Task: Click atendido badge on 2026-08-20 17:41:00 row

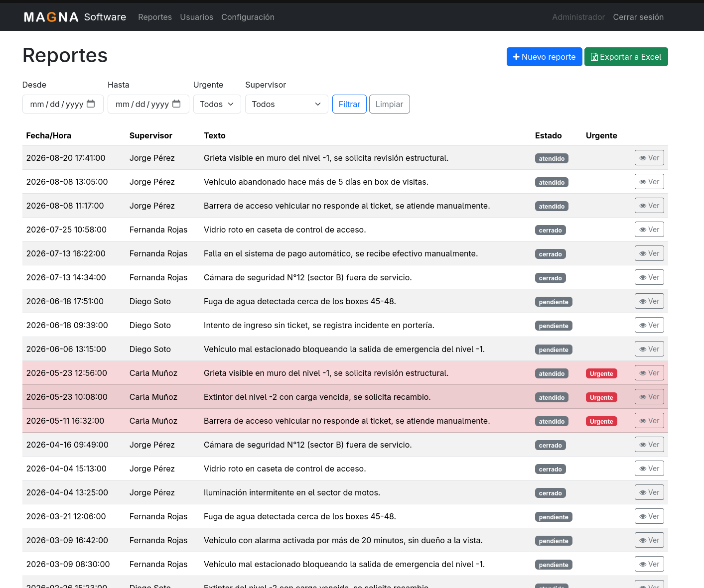Action: pos(552,158)
